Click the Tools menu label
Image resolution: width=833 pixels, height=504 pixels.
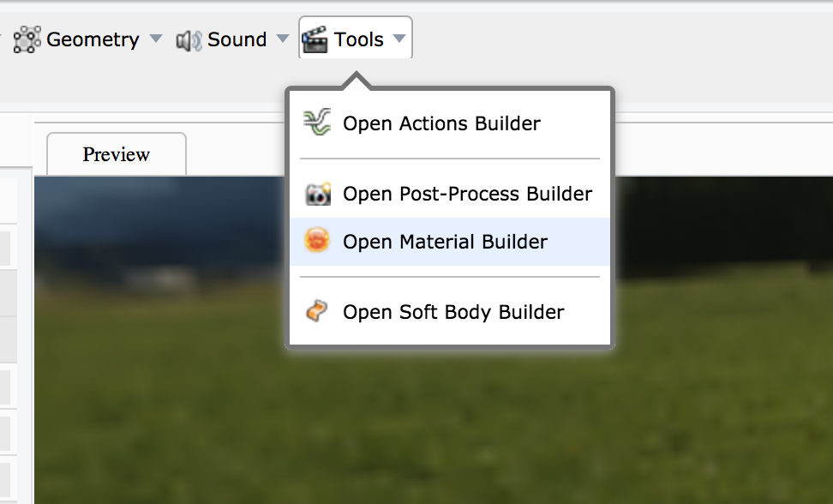coord(359,39)
